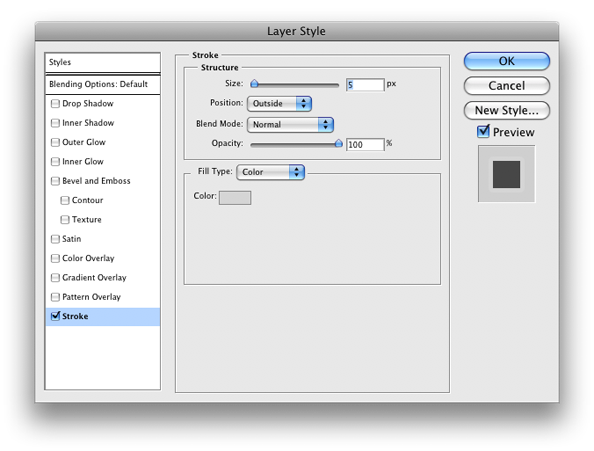The height and width of the screenshot is (451, 594).
Task: Open the stroke Color swatch picker
Action: tap(235, 198)
